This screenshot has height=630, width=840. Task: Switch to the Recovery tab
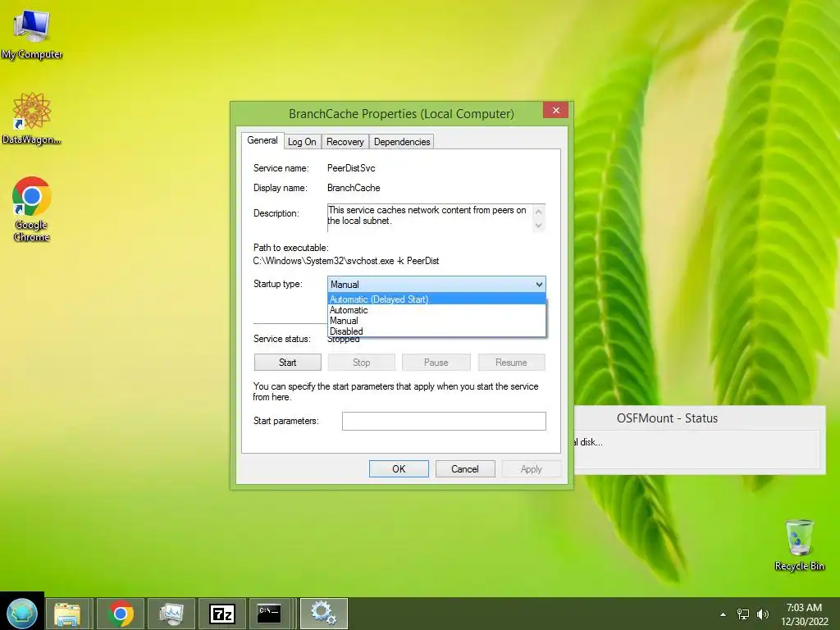pyautogui.click(x=345, y=142)
